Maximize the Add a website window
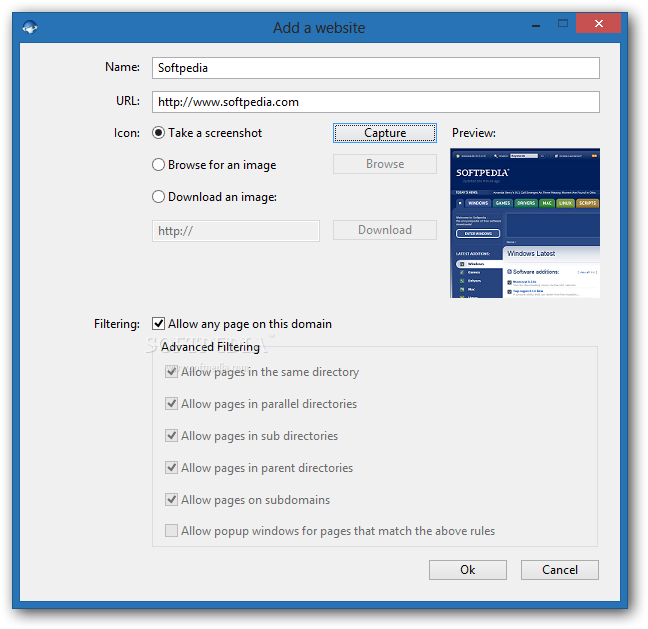Screen dimensions: 648x629 click(563, 24)
